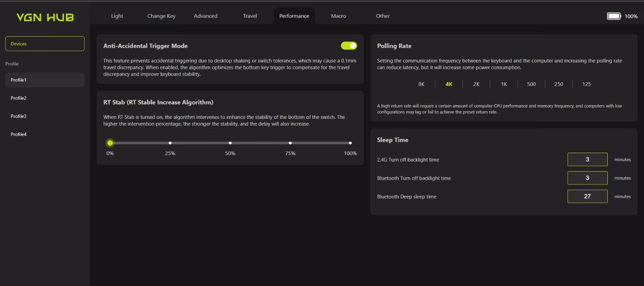
Task: Open the Macro tab
Action: point(339,16)
